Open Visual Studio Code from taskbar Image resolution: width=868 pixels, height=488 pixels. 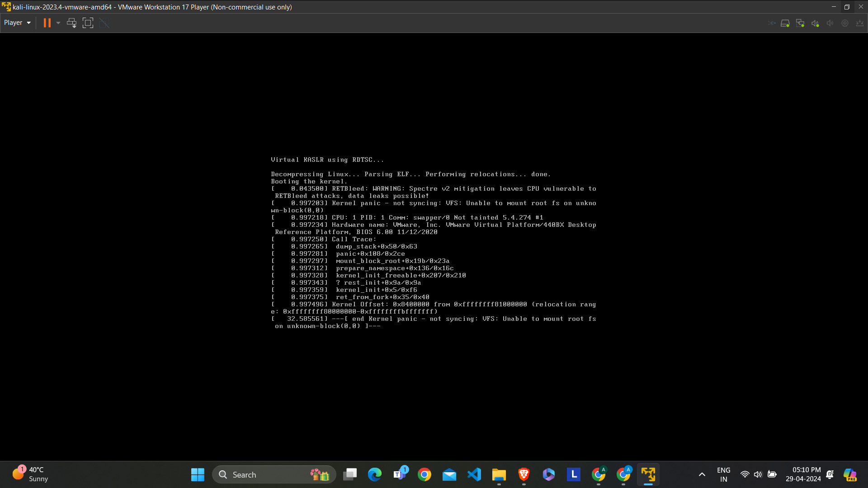click(474, 474)
